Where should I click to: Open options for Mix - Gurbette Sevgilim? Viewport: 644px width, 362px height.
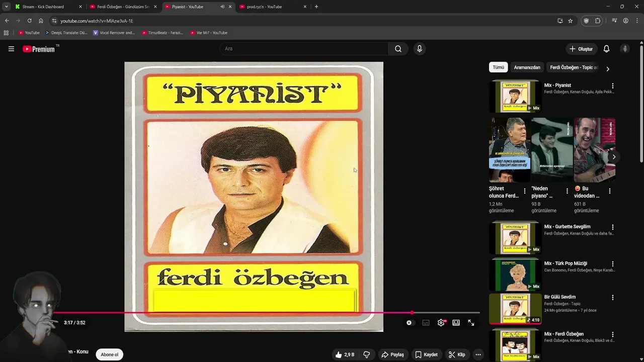pos(612,227)
